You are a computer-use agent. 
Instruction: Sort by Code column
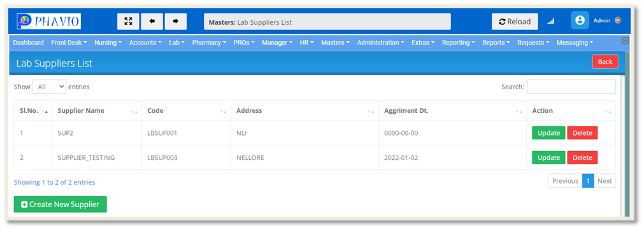click(x=187, y=111)
